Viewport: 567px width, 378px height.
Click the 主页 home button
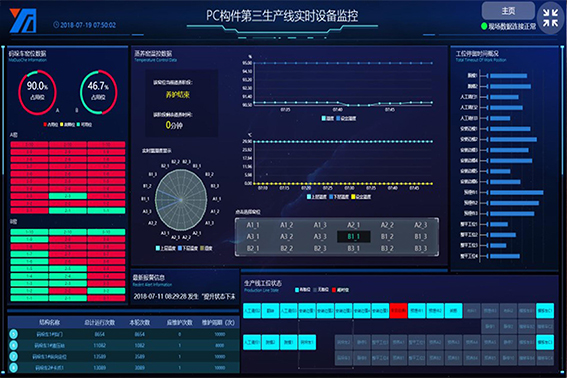tap(508, 11)
